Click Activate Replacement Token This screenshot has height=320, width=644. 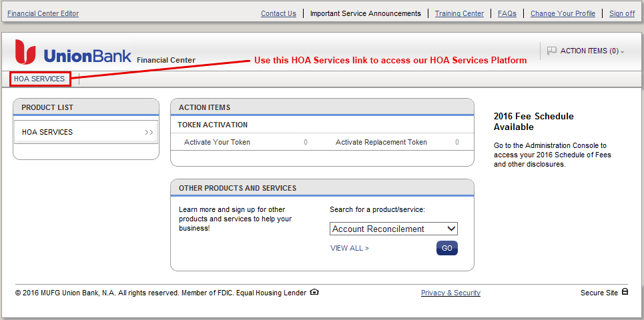coord(381,143)
